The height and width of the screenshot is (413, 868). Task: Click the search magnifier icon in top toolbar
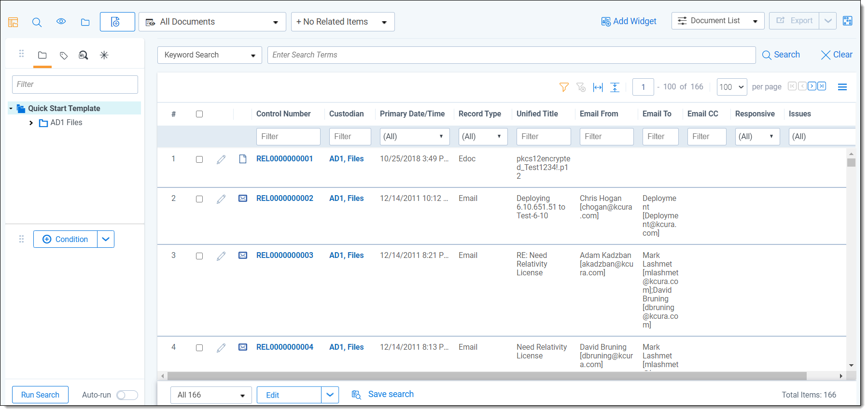click(x=37, y=22)
